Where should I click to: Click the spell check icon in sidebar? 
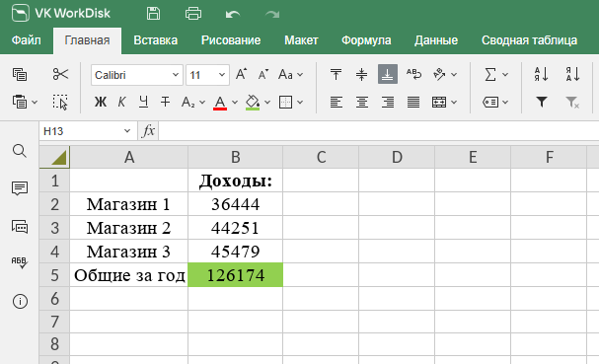click(20, 262)
